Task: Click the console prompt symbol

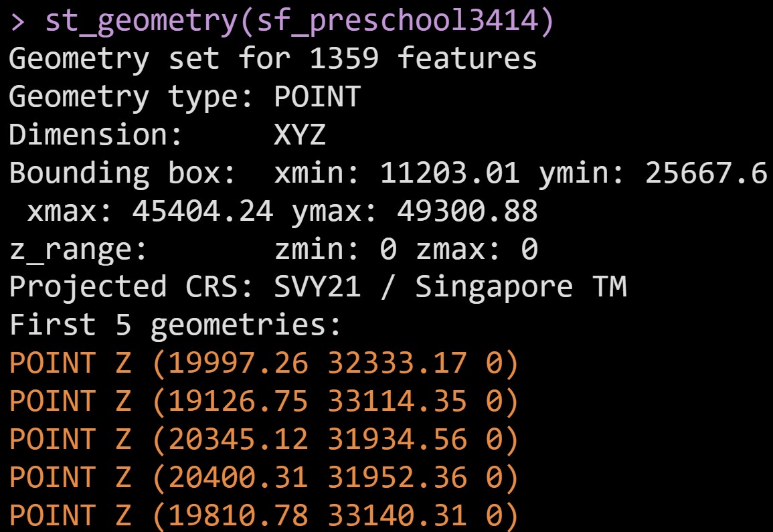Action: click(18, 22)
